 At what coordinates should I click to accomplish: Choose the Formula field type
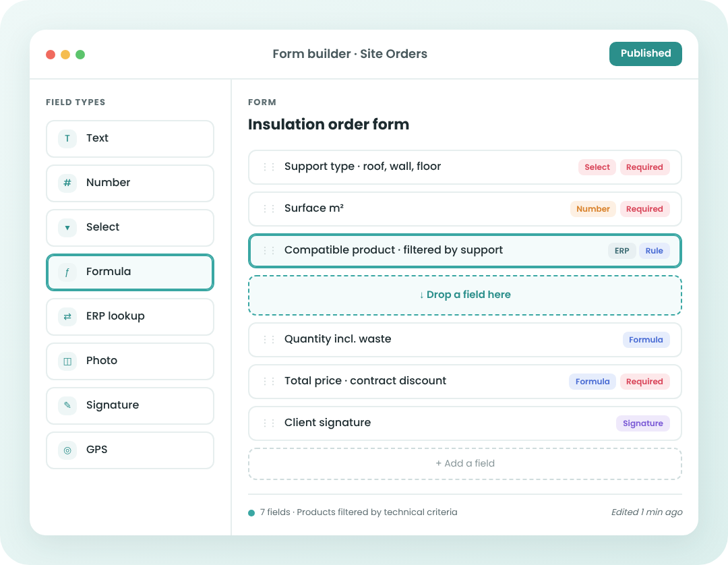(x=130, y=272)
